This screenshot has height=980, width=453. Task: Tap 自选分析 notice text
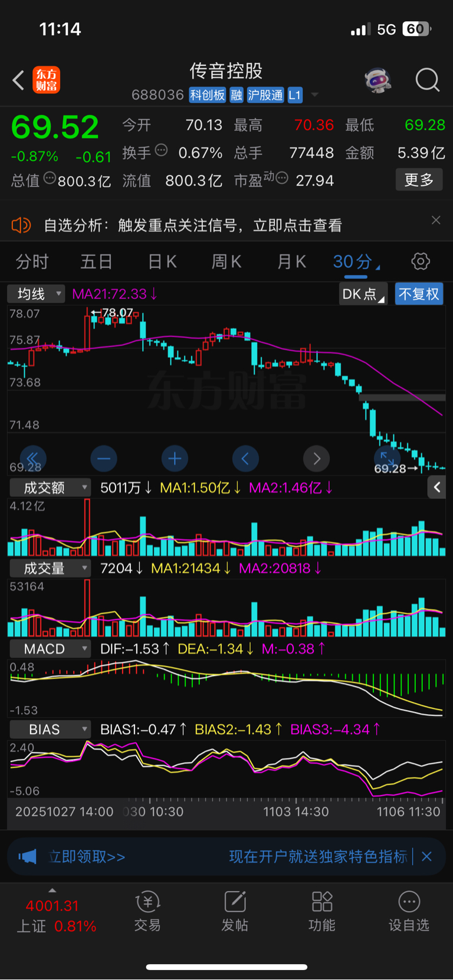click(193, 225)
